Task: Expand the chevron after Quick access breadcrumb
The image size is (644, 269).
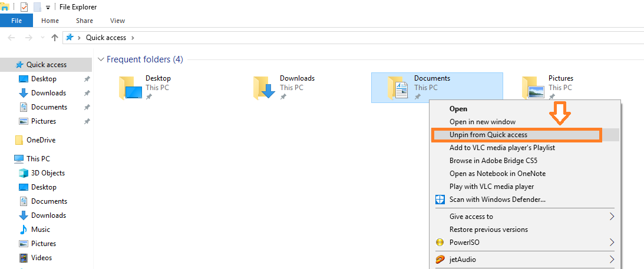Action: [x=132, y=38]
